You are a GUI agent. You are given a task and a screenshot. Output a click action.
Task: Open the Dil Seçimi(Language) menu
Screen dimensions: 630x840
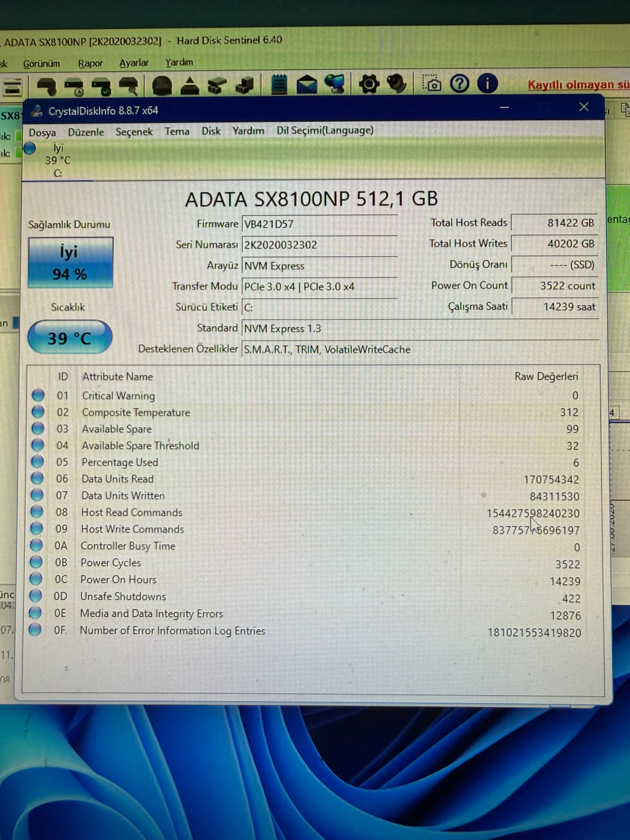pyautogui.click(x=325, y=130)
